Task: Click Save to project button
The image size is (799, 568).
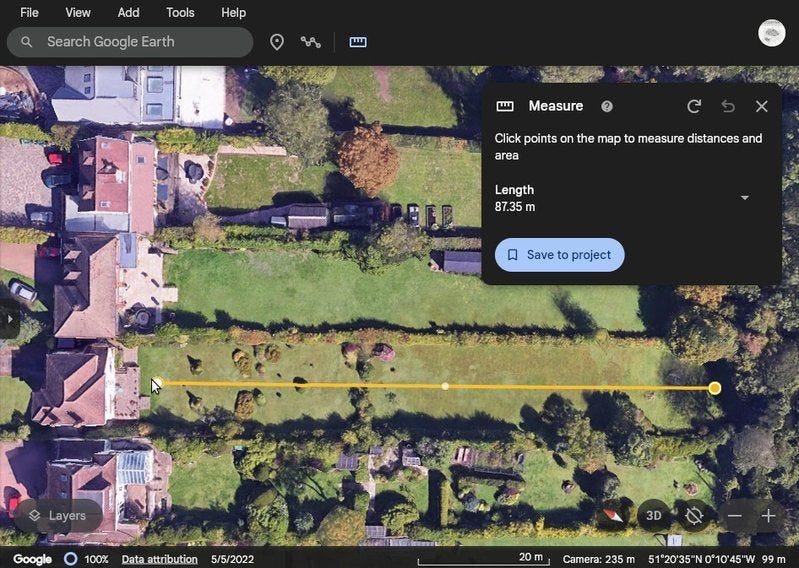Action: click(560, 255)
